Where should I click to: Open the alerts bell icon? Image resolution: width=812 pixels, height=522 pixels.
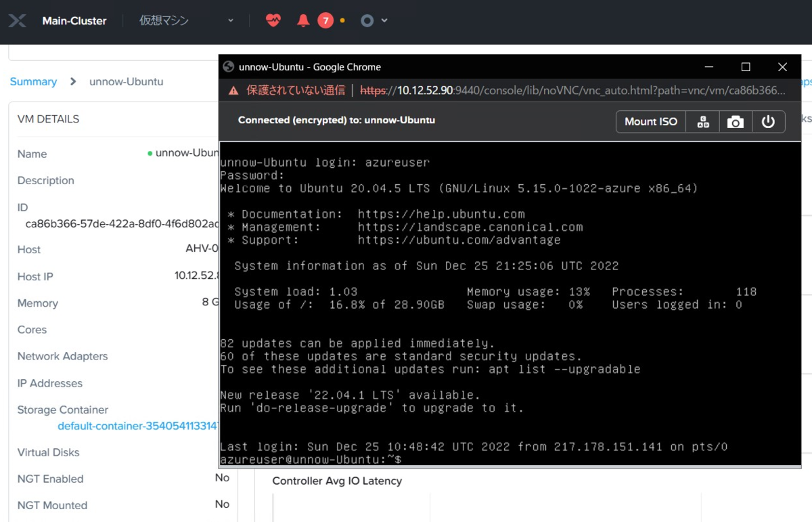(303, 20)
